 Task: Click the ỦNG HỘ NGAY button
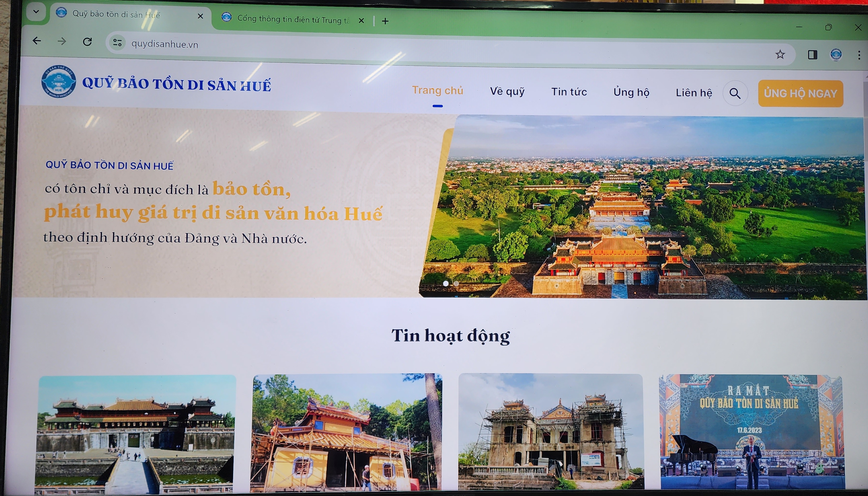pos(801,93)
